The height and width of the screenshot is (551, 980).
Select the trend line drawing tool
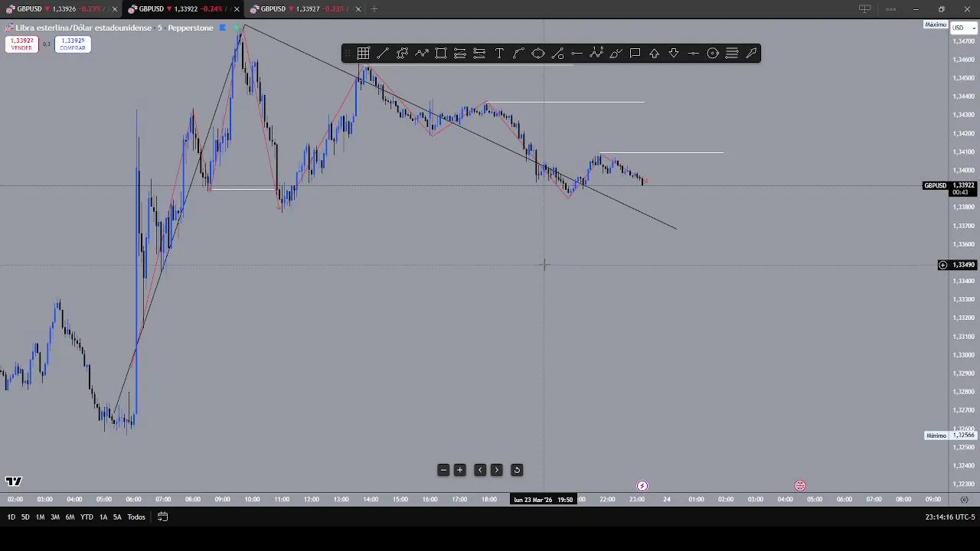click(383, 53)
